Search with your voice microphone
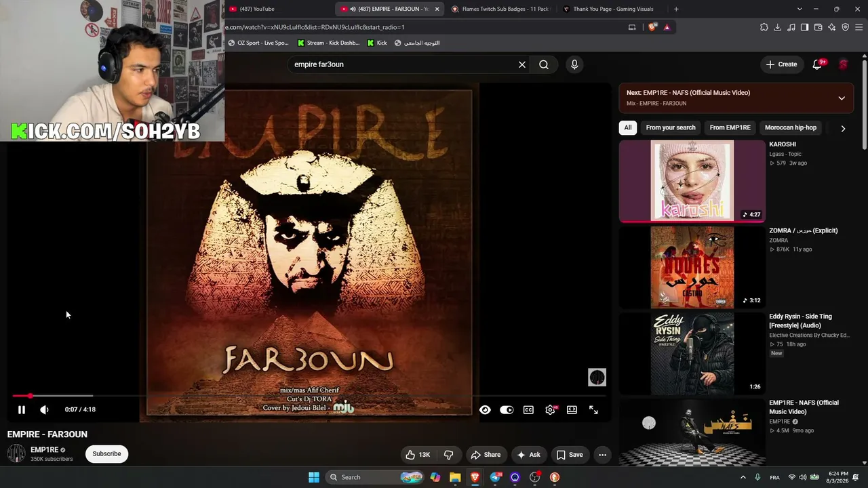The height and width of the screenshot is (488, 868). (x=574, y=64)
